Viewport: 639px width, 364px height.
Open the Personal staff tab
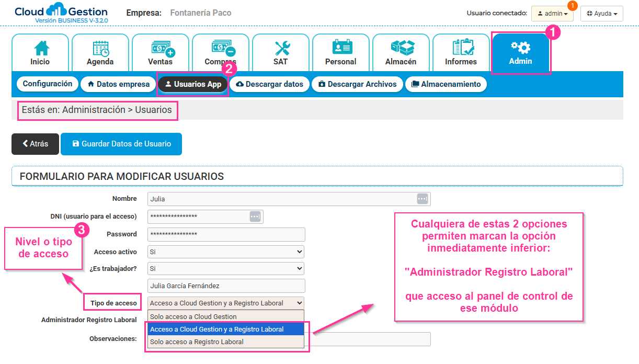(x=341, y=53)
